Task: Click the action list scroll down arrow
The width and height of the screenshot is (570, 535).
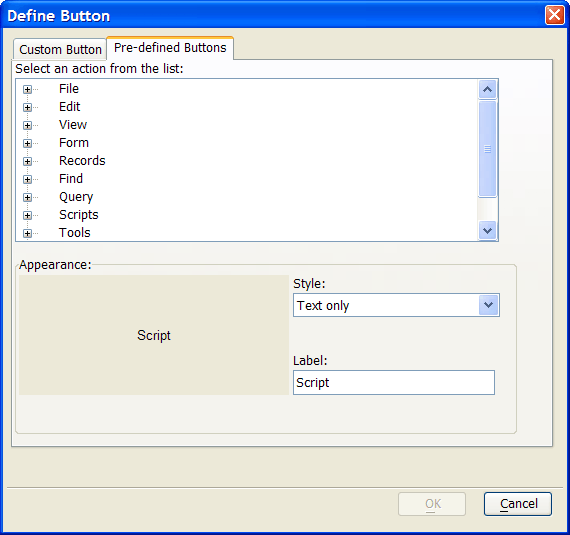Action: [487, 230]
